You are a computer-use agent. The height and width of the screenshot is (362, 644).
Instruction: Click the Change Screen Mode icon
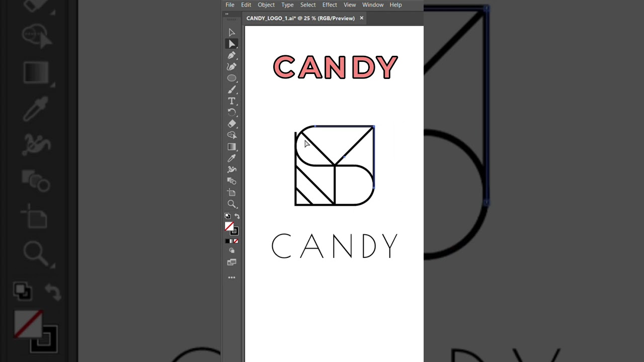(x=231, y=262)
